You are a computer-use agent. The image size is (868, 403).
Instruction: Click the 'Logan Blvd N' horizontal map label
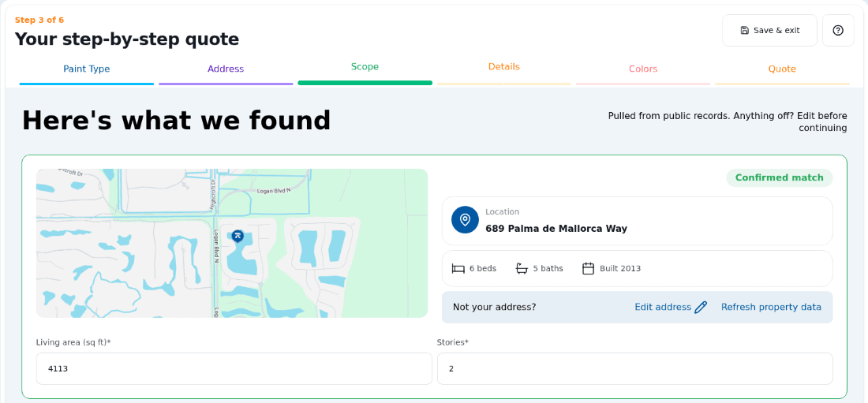click(274, 190)
